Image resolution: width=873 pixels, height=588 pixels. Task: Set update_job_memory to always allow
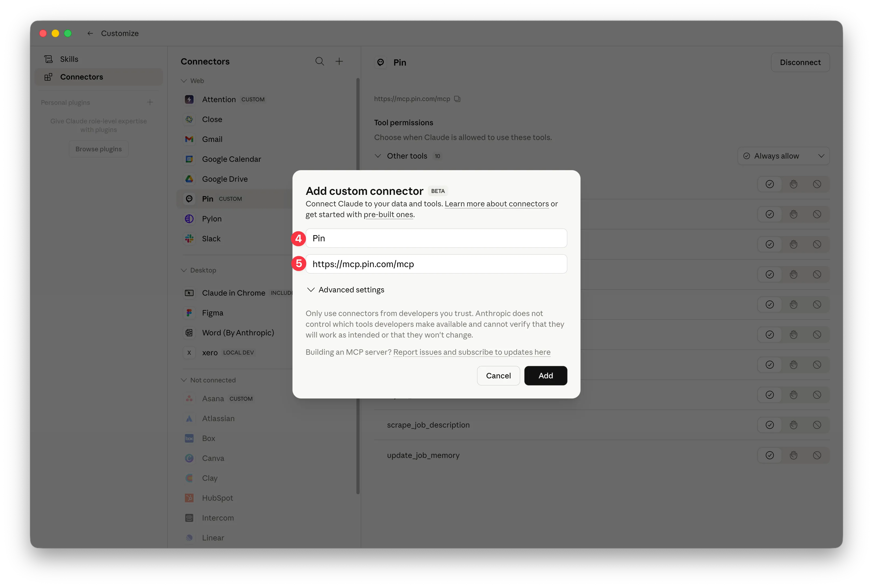point(770,455)
